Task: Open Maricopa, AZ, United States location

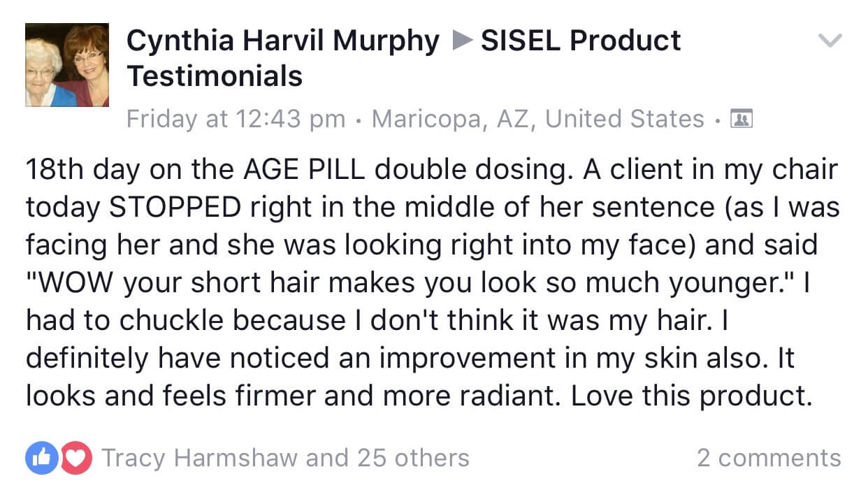Action: tap(538, 119)
